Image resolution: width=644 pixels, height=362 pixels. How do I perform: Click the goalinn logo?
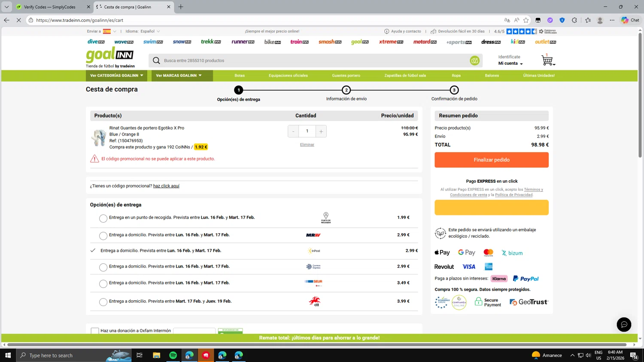click(x=110, y=55)
